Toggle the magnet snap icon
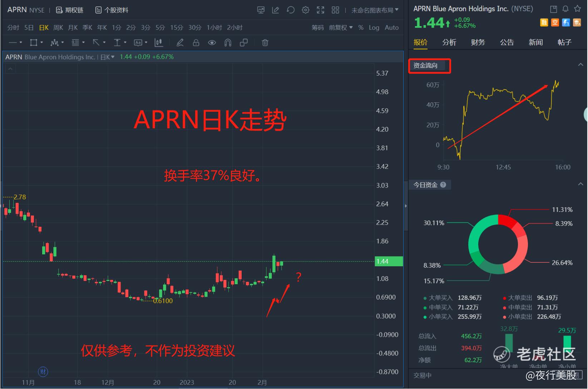The image size is (588, 389). 228,43
